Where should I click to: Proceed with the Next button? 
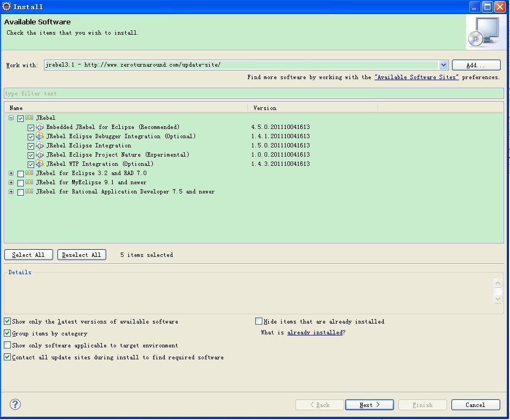click(x=370, y=405)
